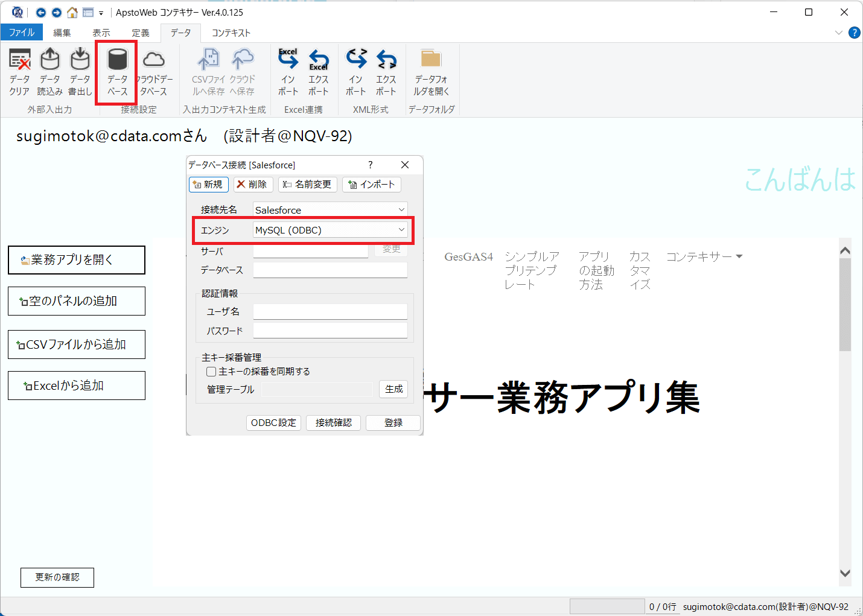Open the アプリの起動方法 link

pos(596,271)
